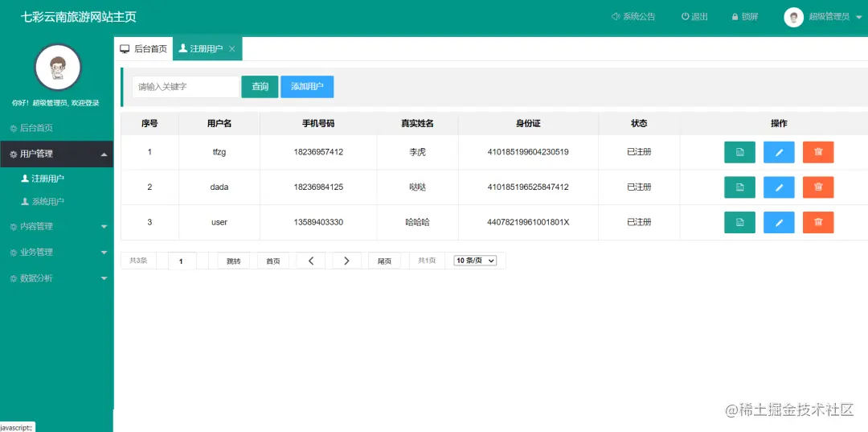Expand the 内容管理 sidebar menu

click(x=56, y=227)
